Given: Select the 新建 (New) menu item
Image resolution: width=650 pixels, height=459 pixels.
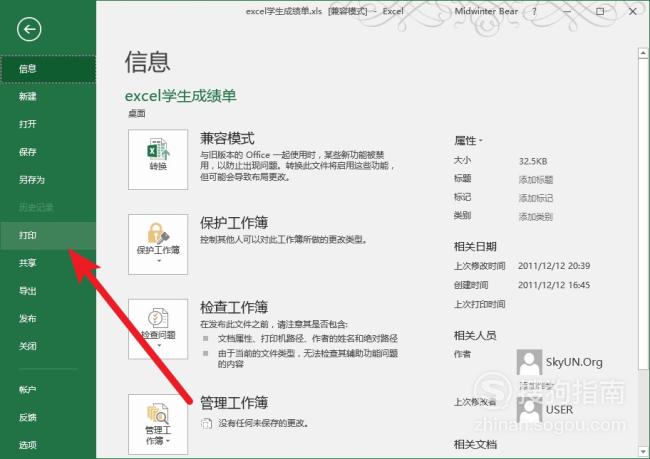Looking at the screenshot, I should (48, 97).
